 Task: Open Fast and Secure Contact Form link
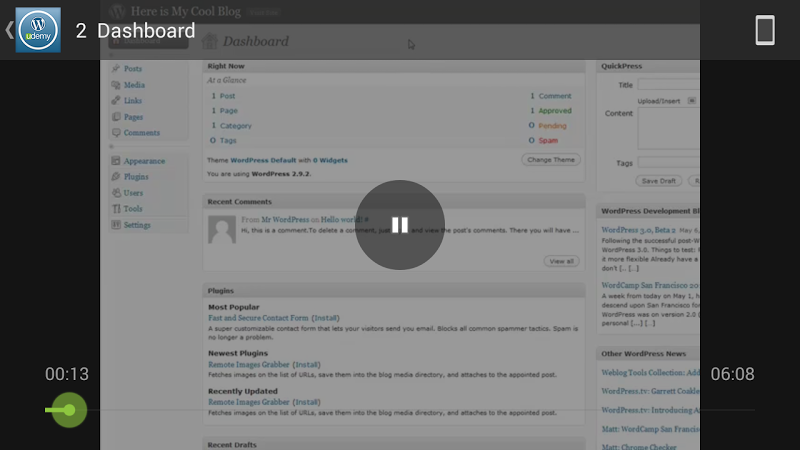(x=258, y=318)
